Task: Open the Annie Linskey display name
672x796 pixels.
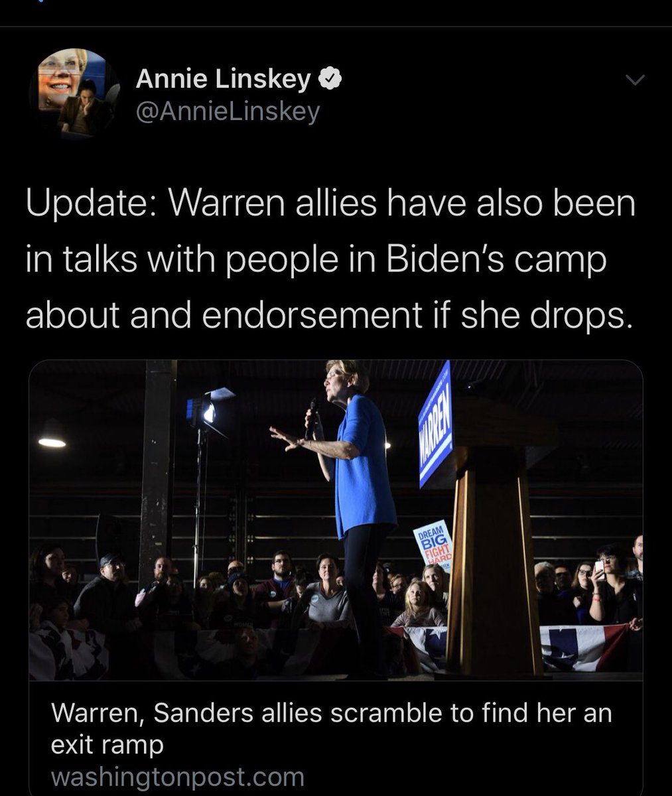Action: pyautogui.click(x=224, y=80)
